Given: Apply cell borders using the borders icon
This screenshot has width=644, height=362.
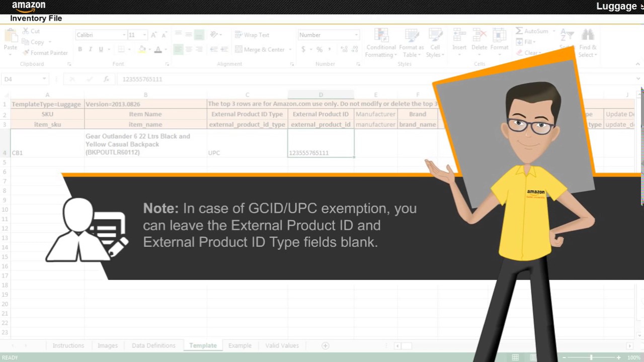Looking at the screenshot, I should click(121, 49).
